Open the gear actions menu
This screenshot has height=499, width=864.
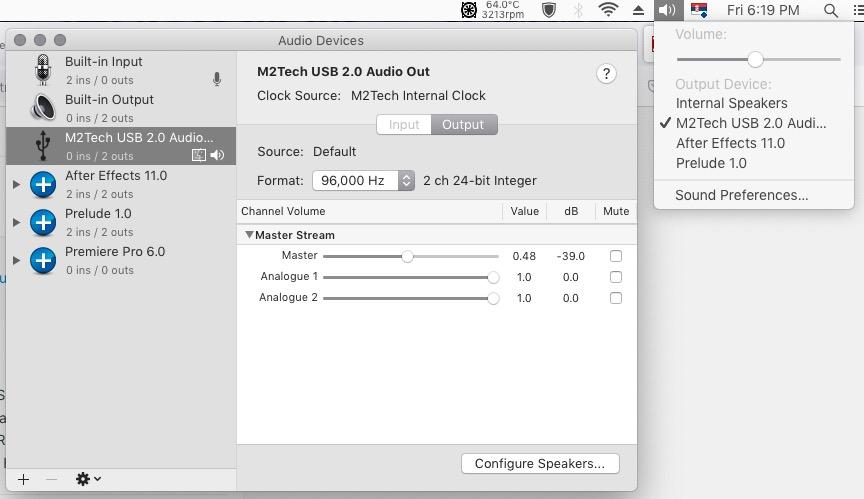point(88,479)
